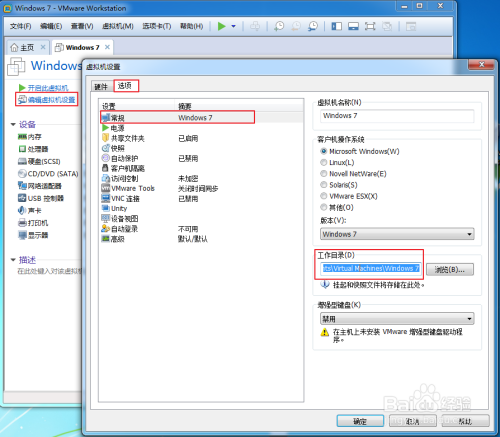
Task: Click the 虚拟机名称 text field
Action: coord(397,116)
